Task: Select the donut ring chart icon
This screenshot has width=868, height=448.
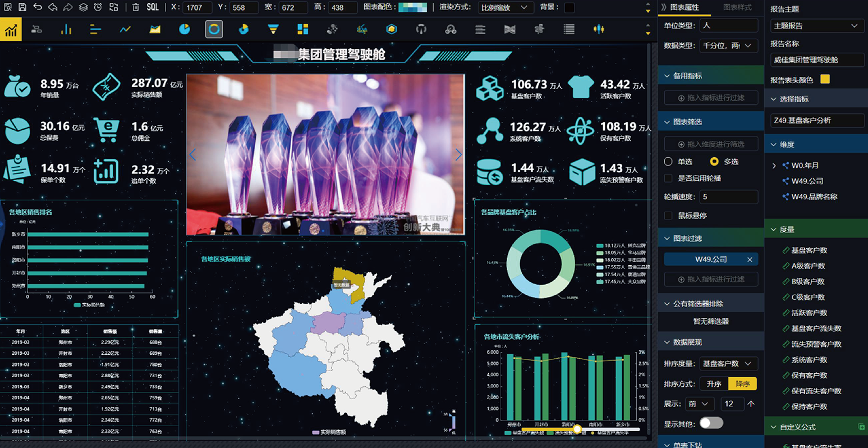Action: 214,29
